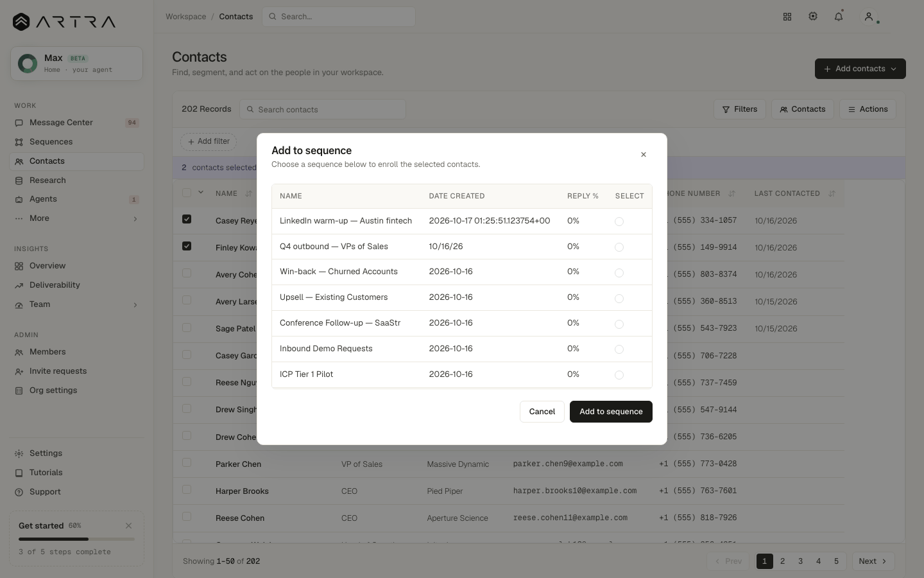Open Settings in sidebar
Screen dimensions: 924x578
[x=77, y=453]
